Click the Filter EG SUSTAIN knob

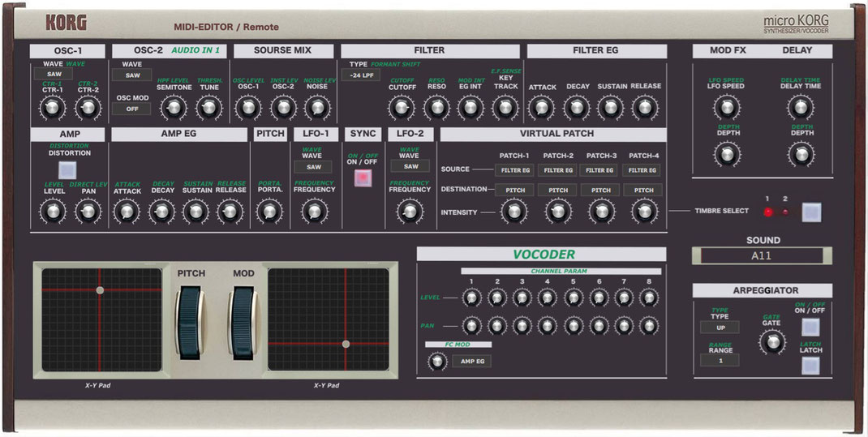pos(611,108)
